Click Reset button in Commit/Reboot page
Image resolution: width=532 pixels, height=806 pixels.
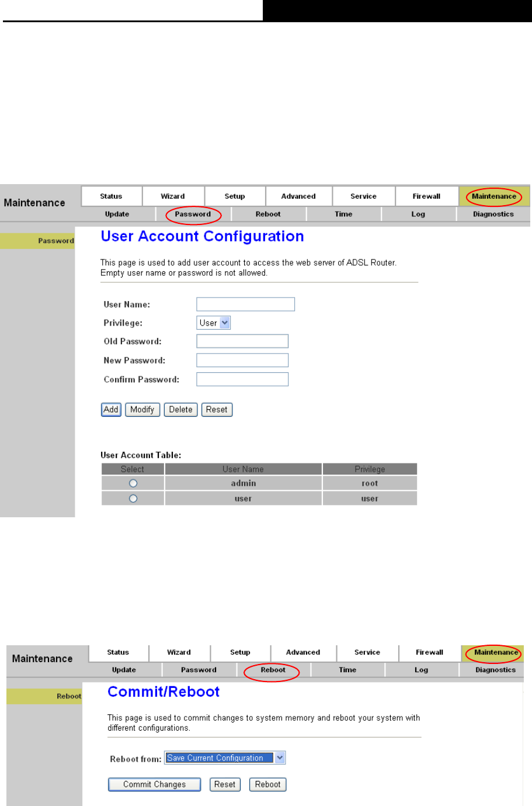[225, 784]
